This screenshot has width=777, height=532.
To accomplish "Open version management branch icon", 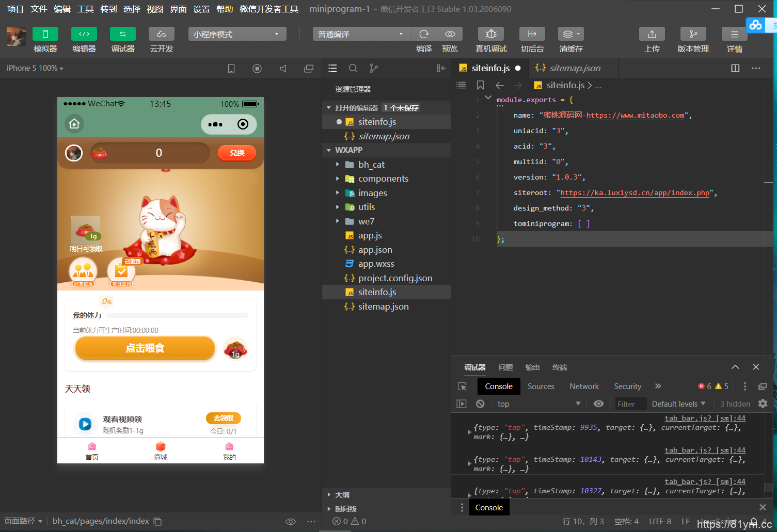I will pos(693,34).
